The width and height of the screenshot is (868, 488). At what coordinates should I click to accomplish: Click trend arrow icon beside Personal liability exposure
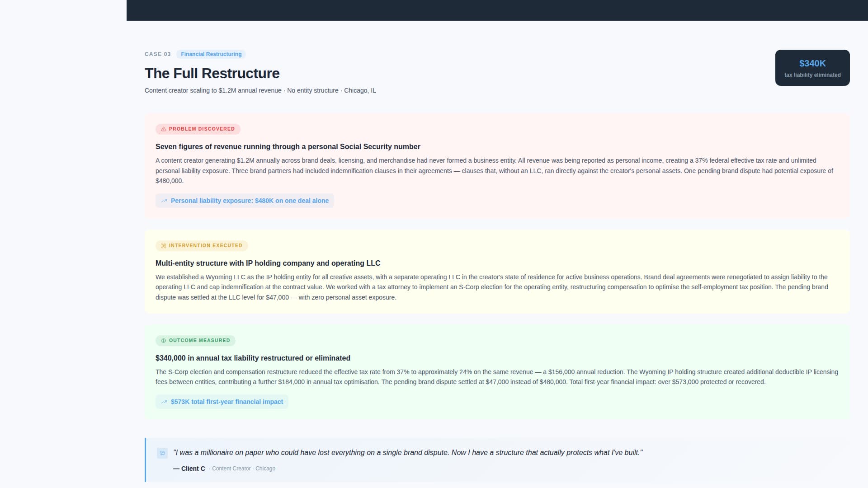point(164,201)
